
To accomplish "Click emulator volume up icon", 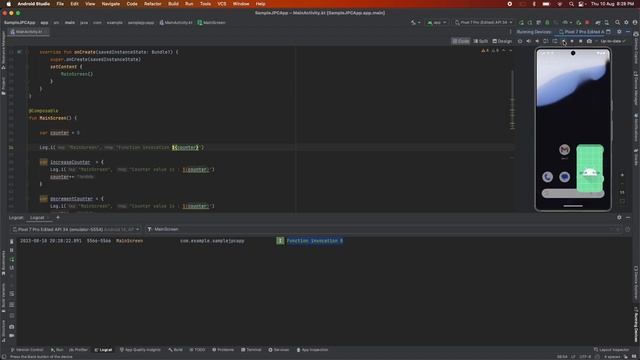I will point(529,41).
